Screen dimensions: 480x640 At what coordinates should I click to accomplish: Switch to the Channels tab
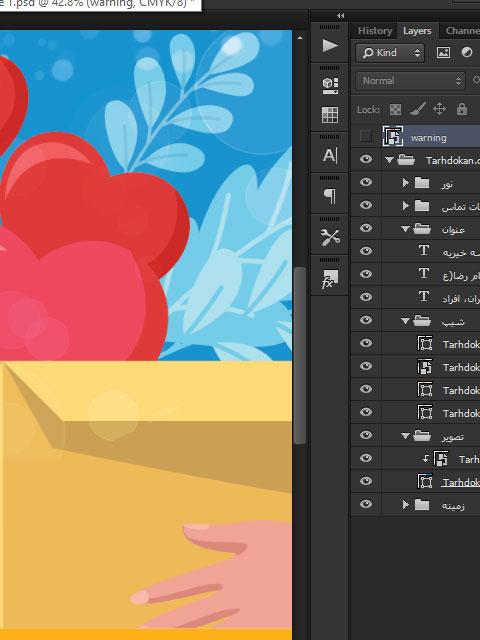point(462,31)
